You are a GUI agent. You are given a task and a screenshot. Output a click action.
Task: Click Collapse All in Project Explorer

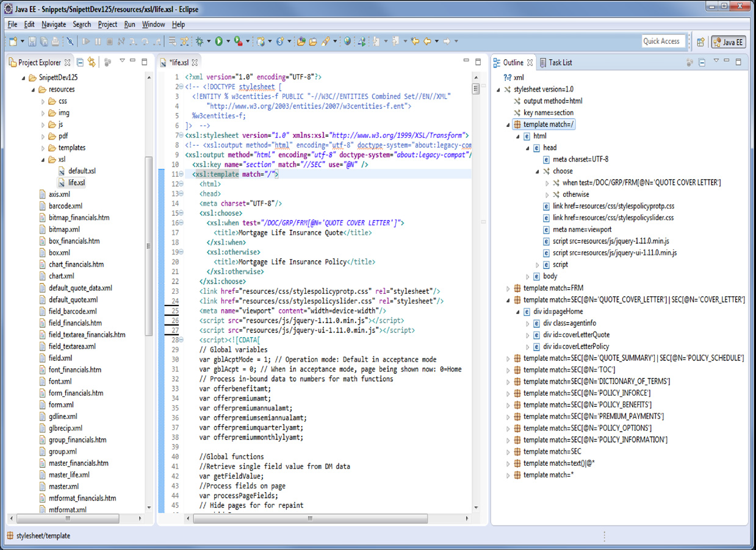tap(79, 62)
